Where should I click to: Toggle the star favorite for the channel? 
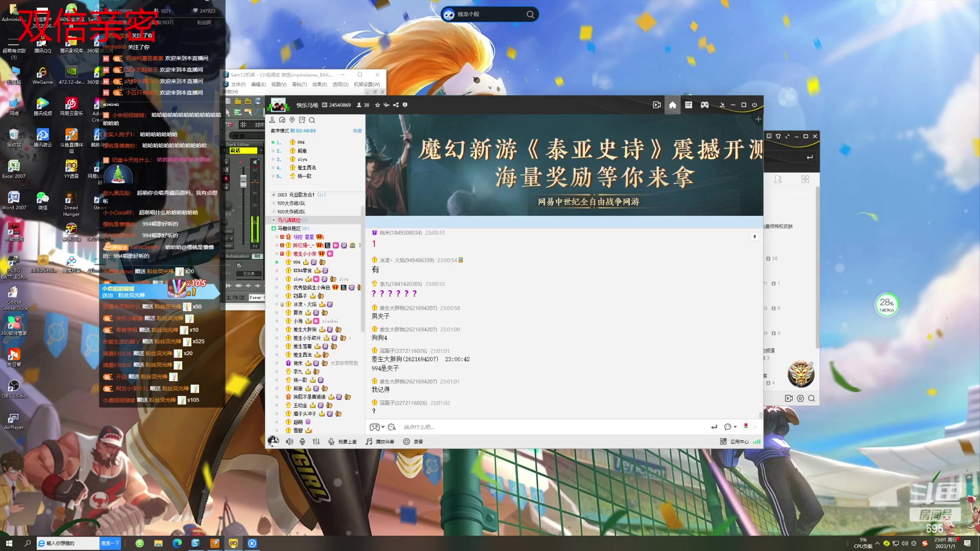click(x=377, y=105)
